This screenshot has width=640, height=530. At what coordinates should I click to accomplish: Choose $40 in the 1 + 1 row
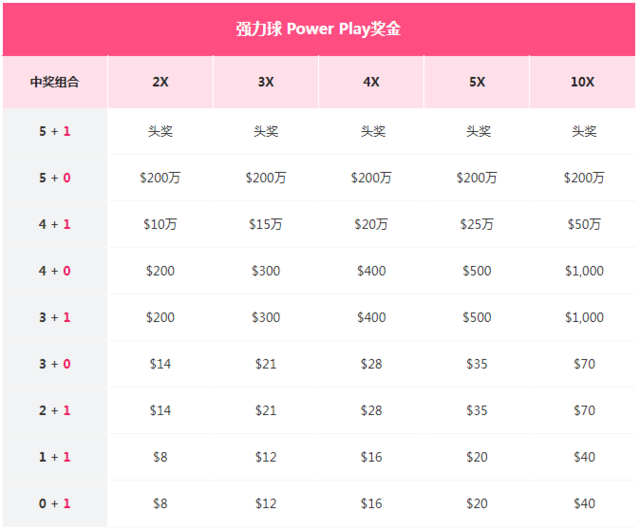click(x=584, y=457)
